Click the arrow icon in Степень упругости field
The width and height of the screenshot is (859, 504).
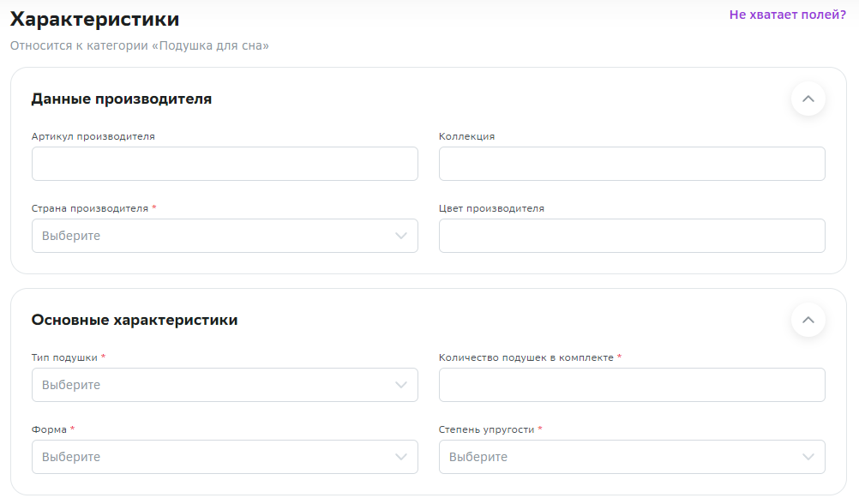[808, 457]
